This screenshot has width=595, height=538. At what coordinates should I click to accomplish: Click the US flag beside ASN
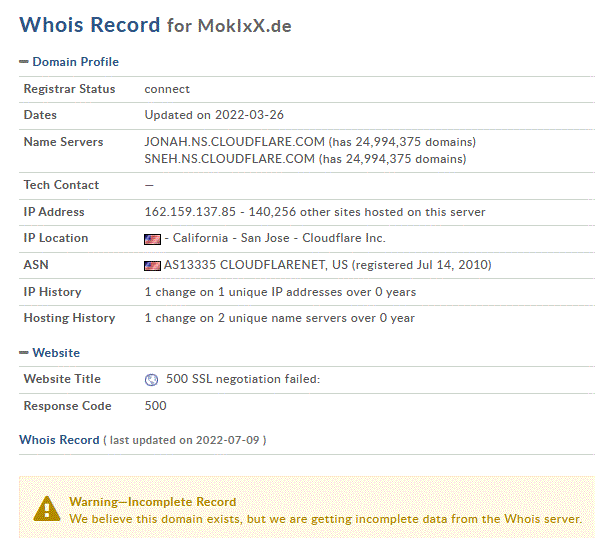pyautogui.click(x=153, y=266)
